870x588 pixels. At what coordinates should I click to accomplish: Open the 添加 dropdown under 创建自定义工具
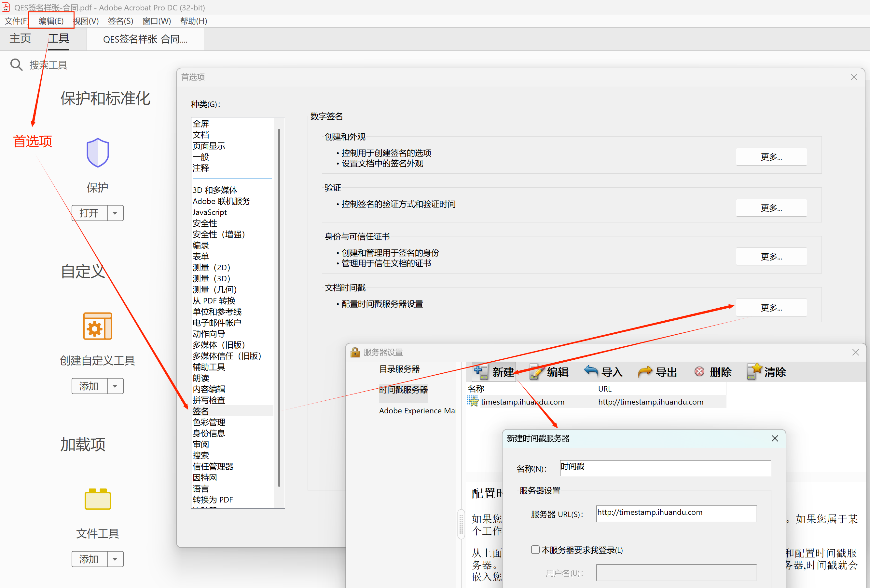click(115, 386)
